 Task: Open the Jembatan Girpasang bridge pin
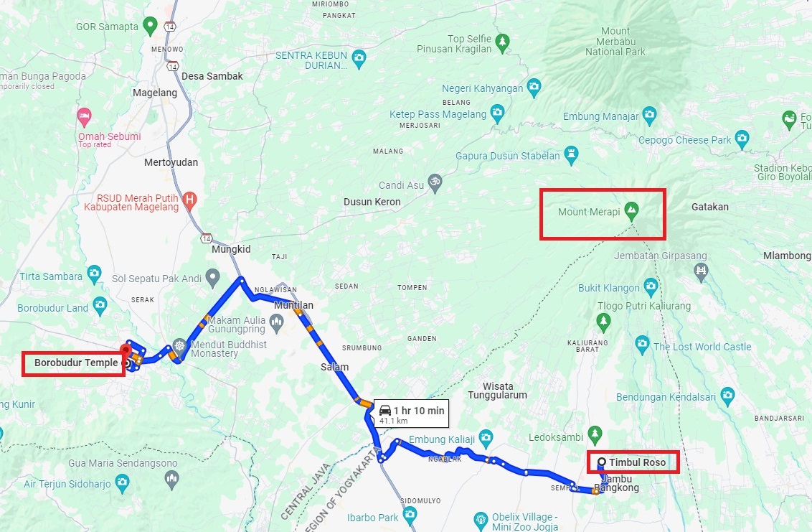[701, 271]
